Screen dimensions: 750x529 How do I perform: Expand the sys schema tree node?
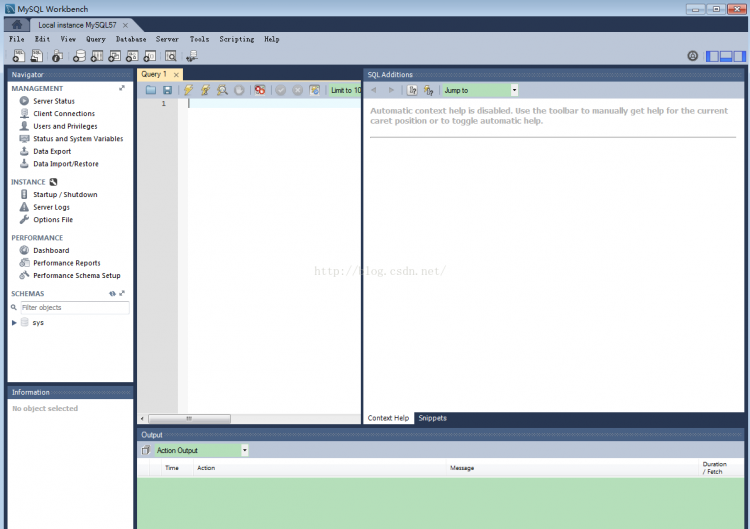(14, 323)
